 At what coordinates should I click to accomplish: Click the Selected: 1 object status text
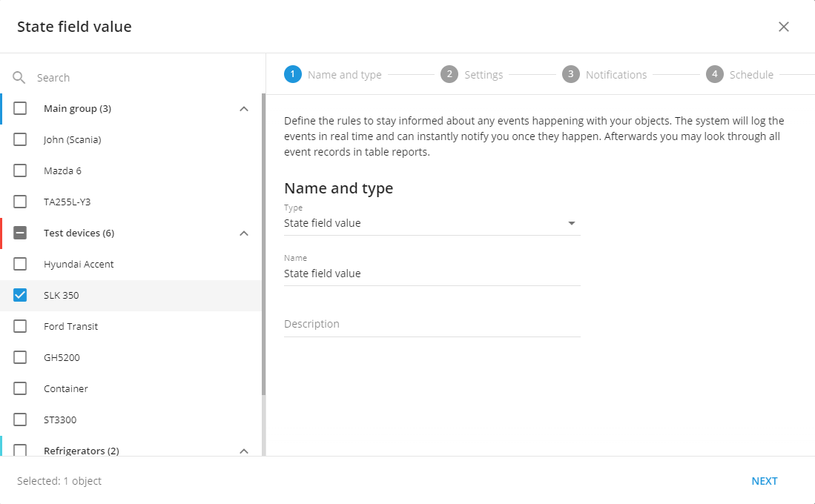tap(59, 481)
